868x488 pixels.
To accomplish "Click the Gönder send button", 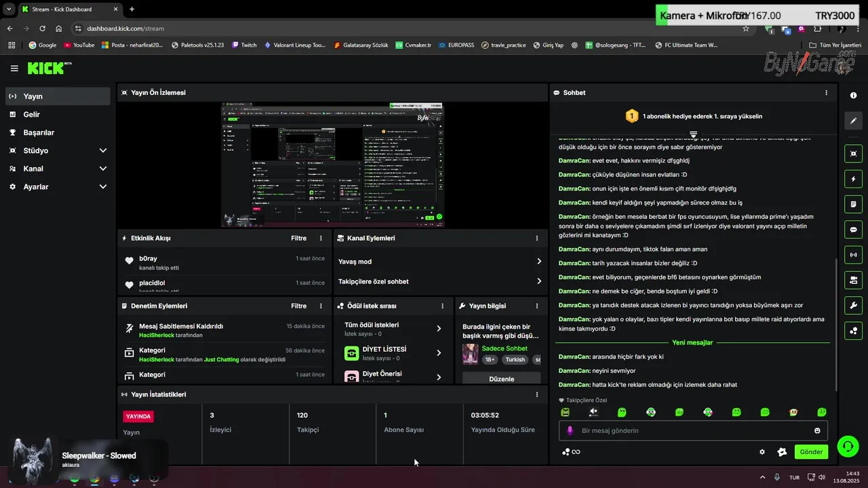I will click(x=811, y=452).
